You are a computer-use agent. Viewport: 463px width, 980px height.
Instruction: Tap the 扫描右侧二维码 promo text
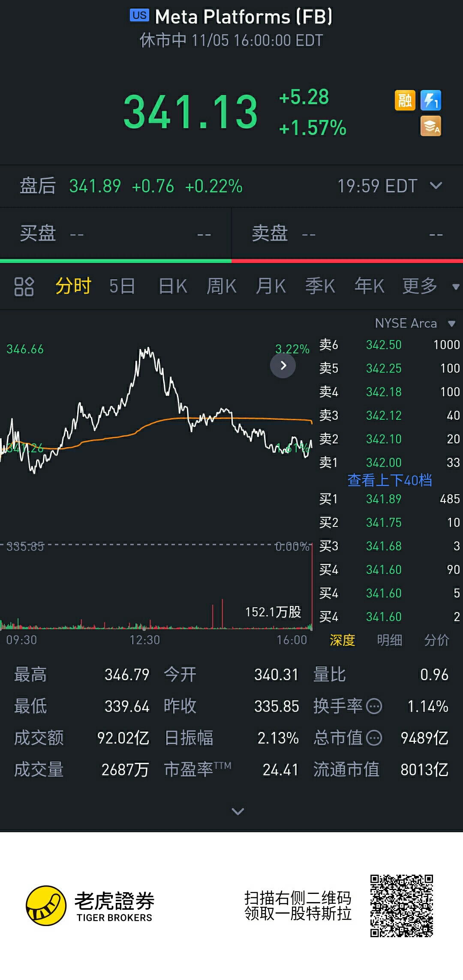point(298,898)
